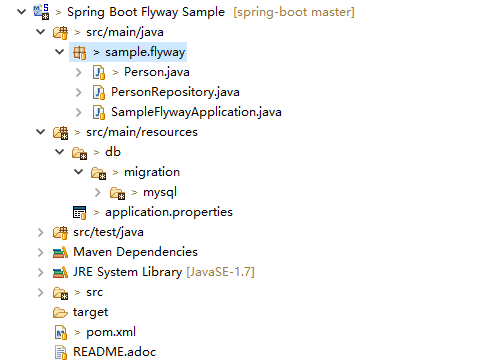Click the target folder icon

pos(60,312)
